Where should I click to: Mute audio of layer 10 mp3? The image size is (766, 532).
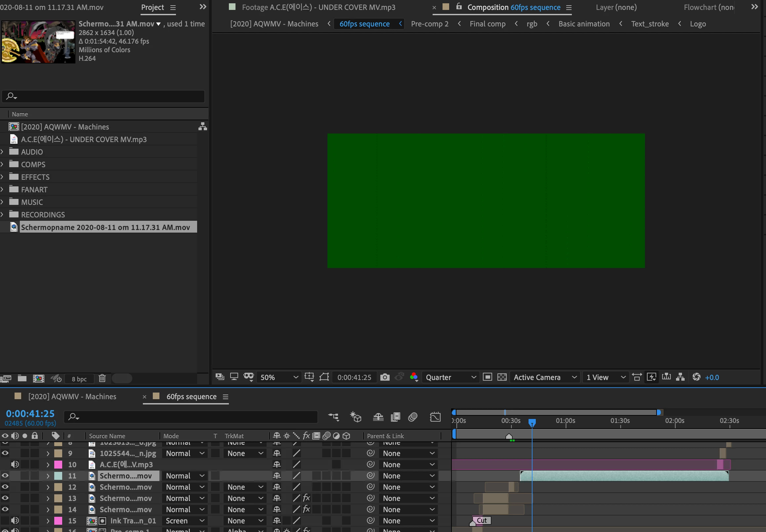coord(15,464)
